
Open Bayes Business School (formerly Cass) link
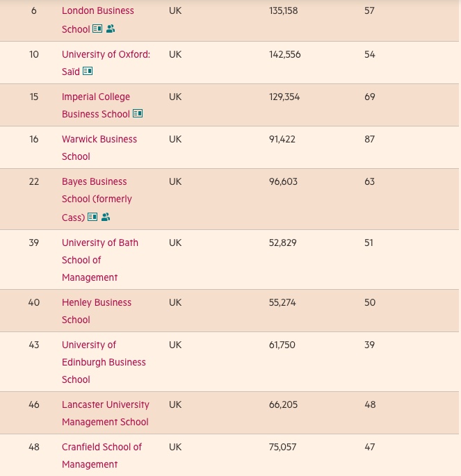click(x=97, y=199)
